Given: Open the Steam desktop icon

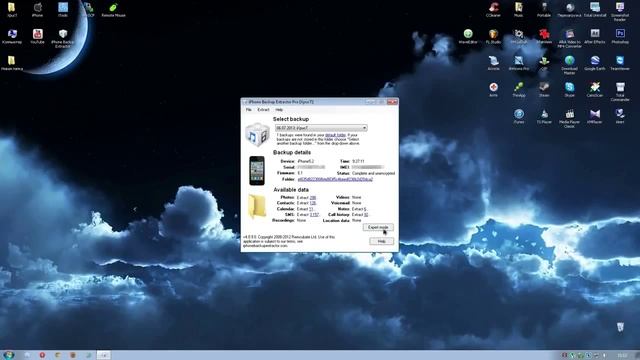Looking at the screenshot, I should [x=544, y=89].
